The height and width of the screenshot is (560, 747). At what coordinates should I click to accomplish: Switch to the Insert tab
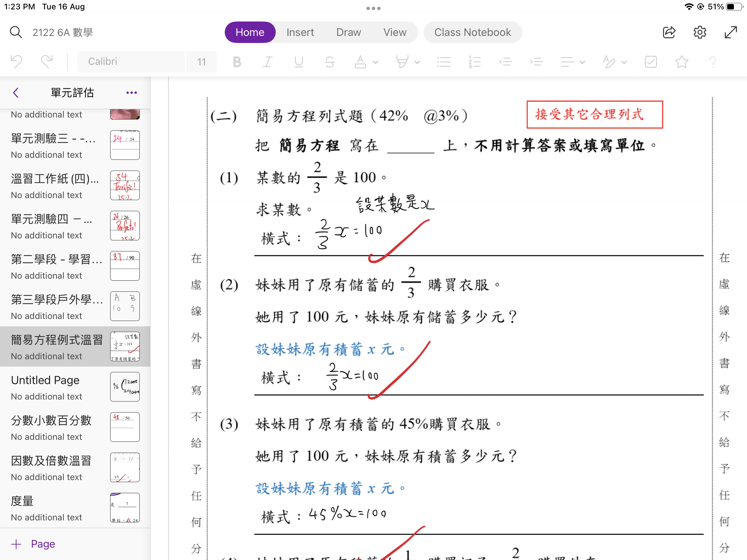click(x=300, y=33)
